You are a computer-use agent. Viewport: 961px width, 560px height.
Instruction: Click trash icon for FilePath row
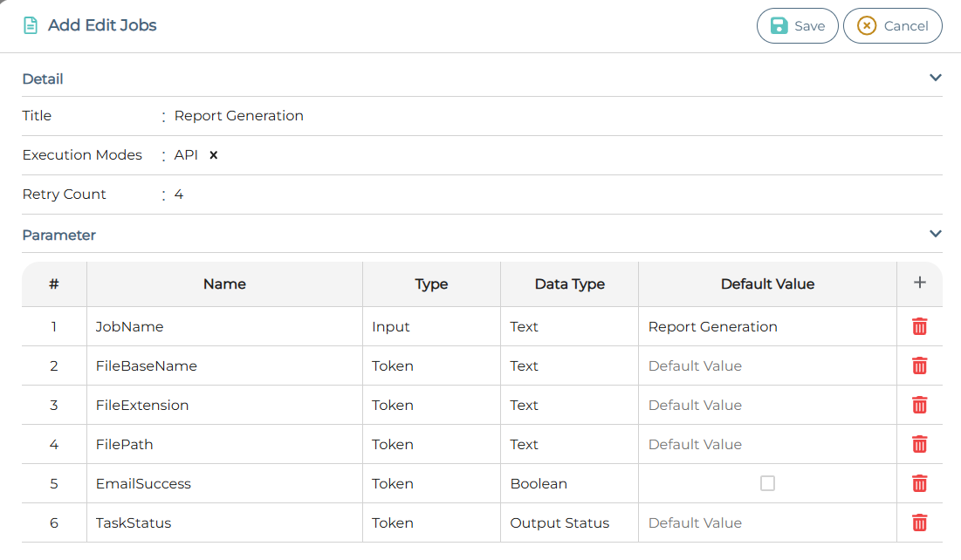(919, 444)
